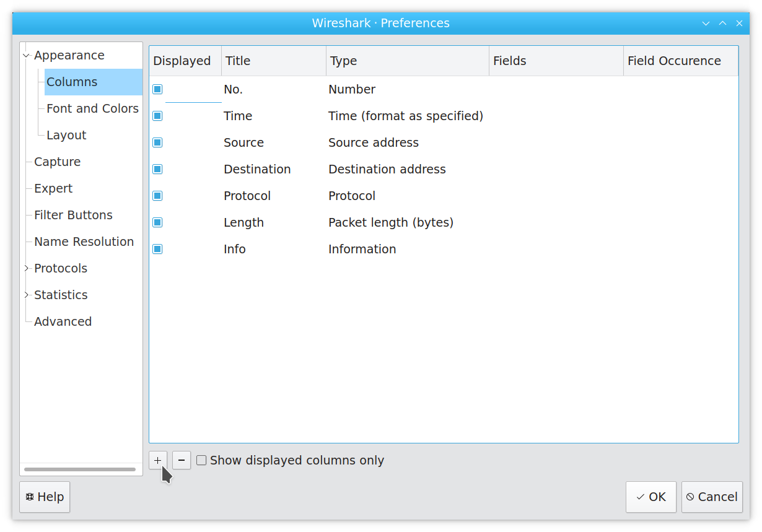Select the 'Destination' title cell
This screenshot has height=532, width=762.
[274, 169]
